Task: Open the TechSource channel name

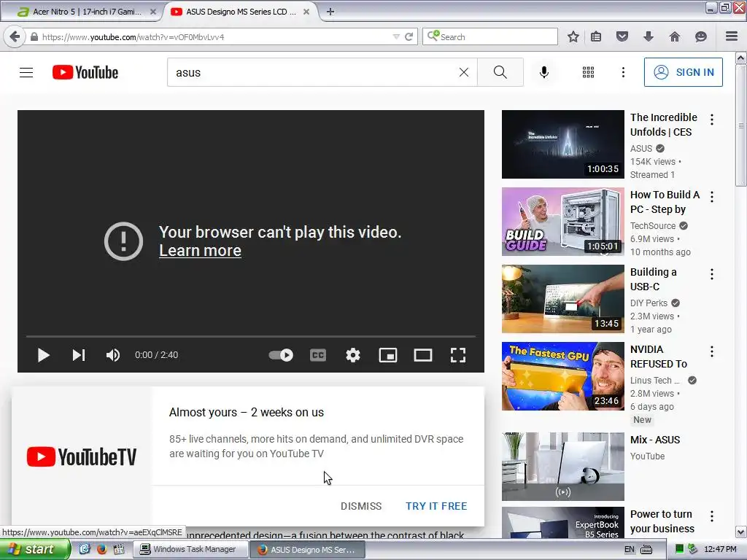Action: coord(653,226)
